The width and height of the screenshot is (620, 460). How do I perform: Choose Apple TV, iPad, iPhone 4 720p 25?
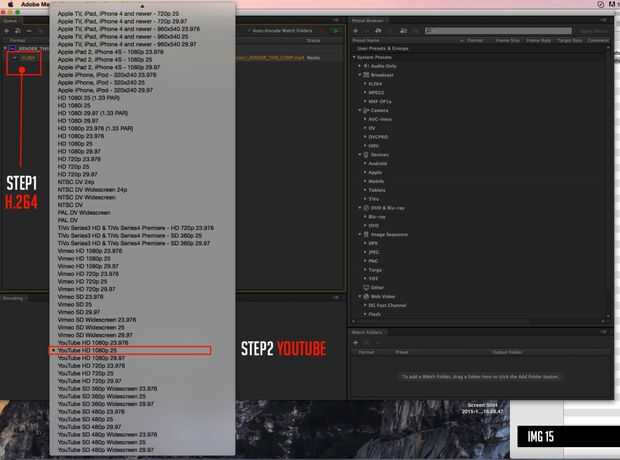(118, 14)
